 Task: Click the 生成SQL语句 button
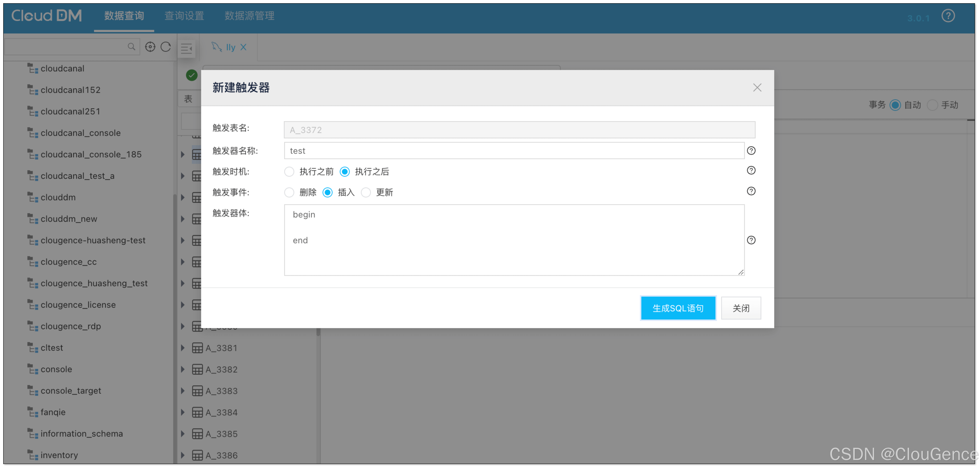tap(678, 308)
